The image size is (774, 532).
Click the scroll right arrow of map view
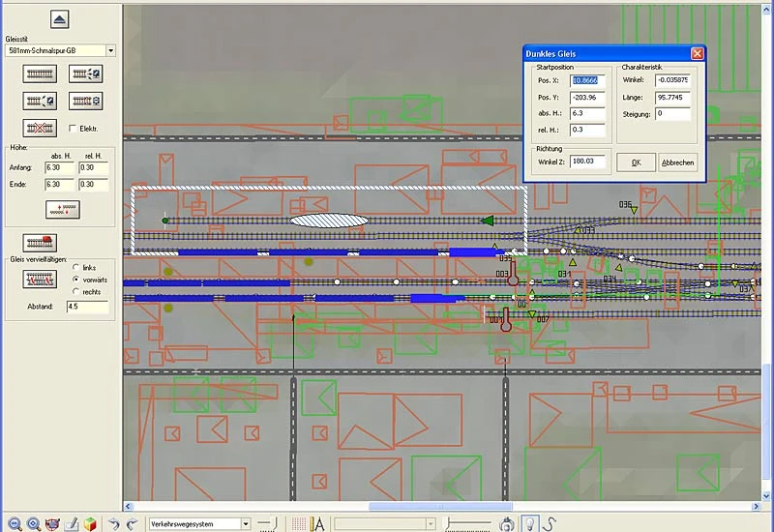(x=757, y=506)
